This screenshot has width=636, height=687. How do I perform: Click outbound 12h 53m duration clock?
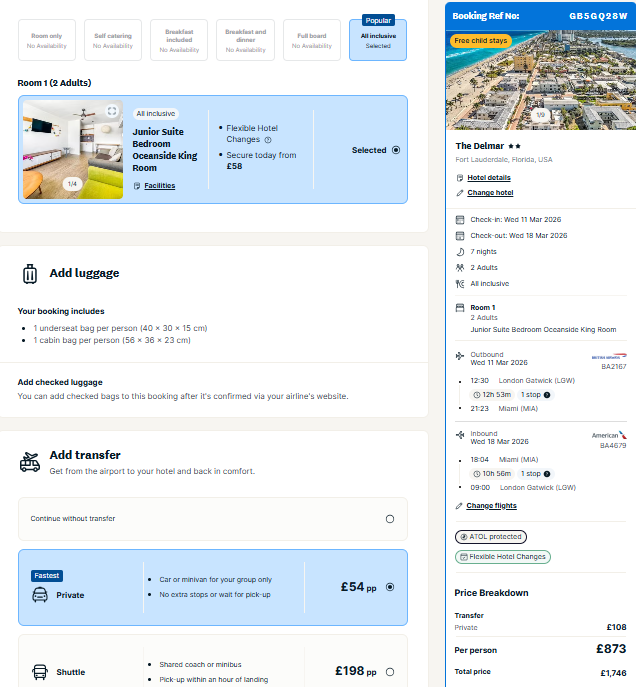point(477,395)
